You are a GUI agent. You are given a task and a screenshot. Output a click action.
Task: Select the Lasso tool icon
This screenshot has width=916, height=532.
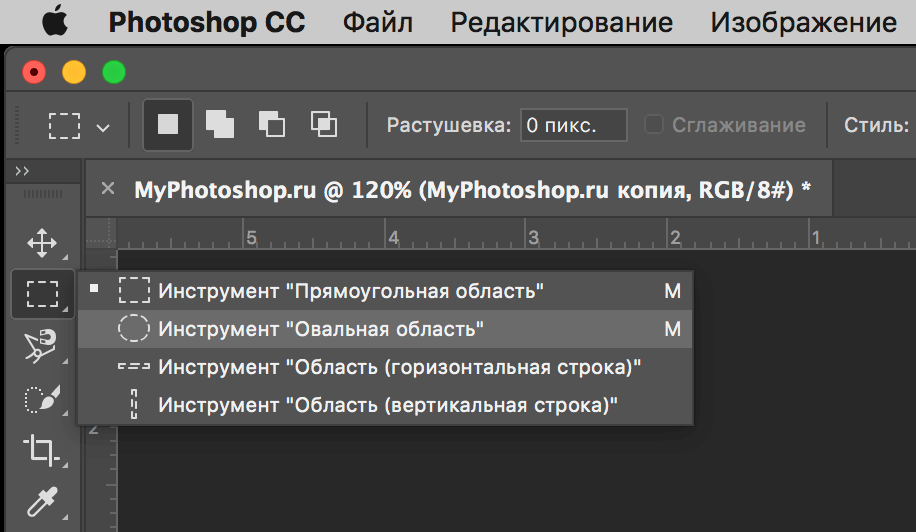click(41, 346)
